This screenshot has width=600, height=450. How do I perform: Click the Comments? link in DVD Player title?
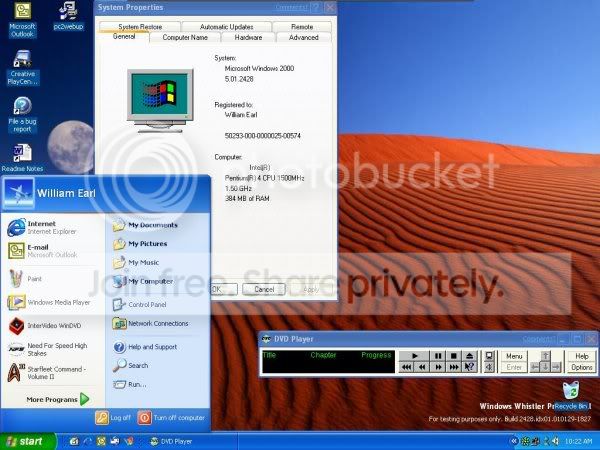[x=538, y=339]
